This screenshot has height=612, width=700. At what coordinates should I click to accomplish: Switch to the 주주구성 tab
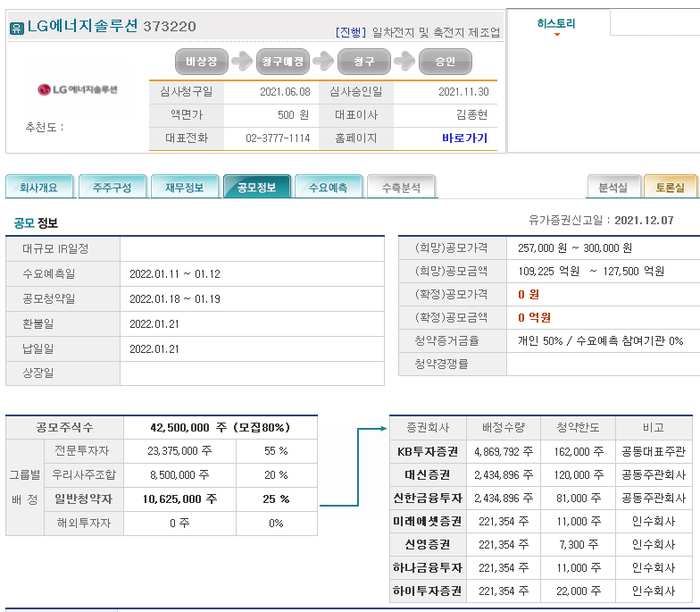coord(112,187)
